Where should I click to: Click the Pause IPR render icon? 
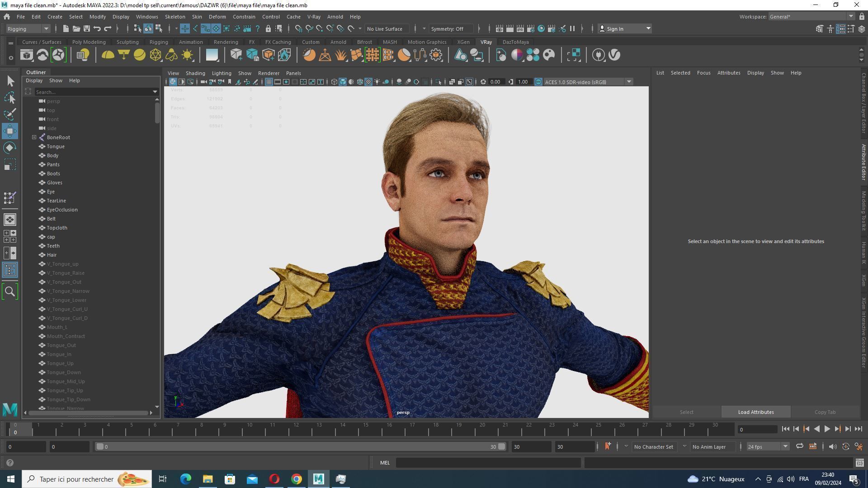572,28
